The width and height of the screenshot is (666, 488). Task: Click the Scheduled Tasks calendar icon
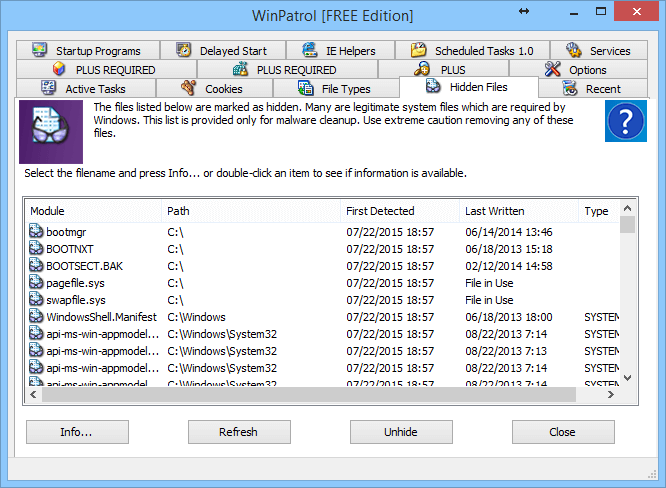click(418, 50)
